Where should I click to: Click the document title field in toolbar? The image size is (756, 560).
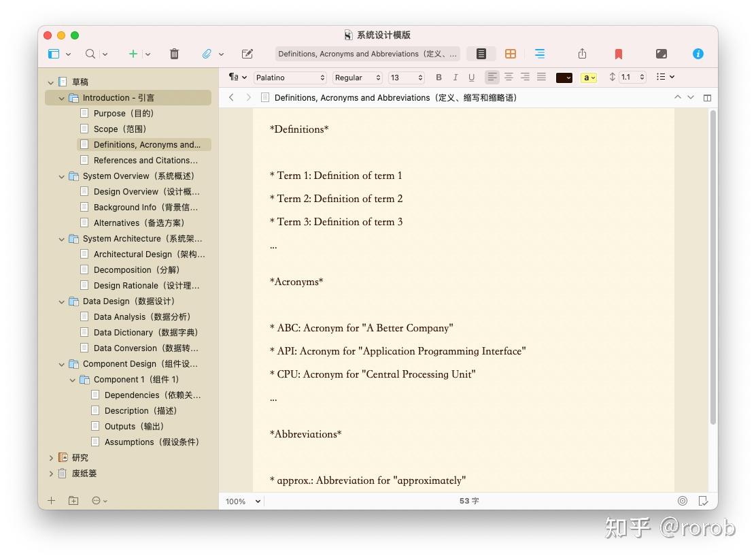point(367,54)
